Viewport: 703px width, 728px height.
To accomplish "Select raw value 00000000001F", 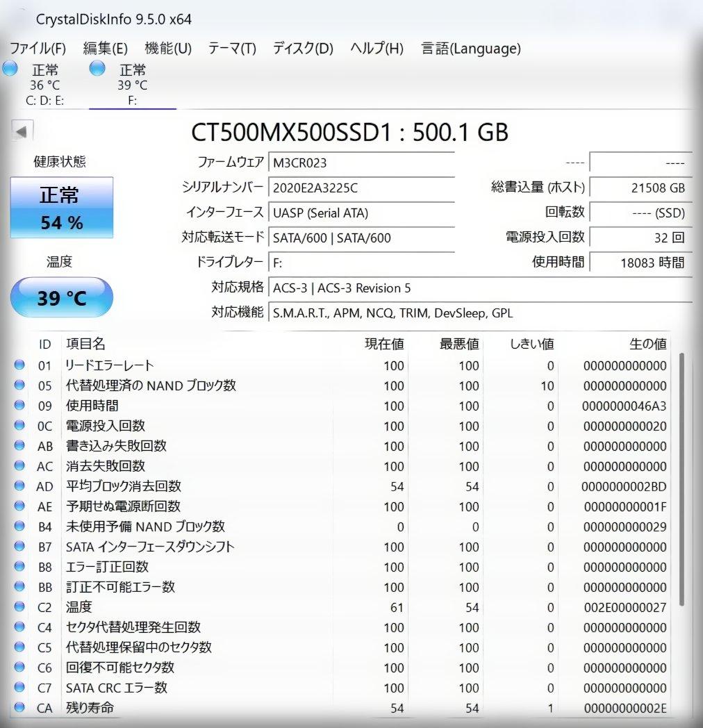I will (625, 506).
